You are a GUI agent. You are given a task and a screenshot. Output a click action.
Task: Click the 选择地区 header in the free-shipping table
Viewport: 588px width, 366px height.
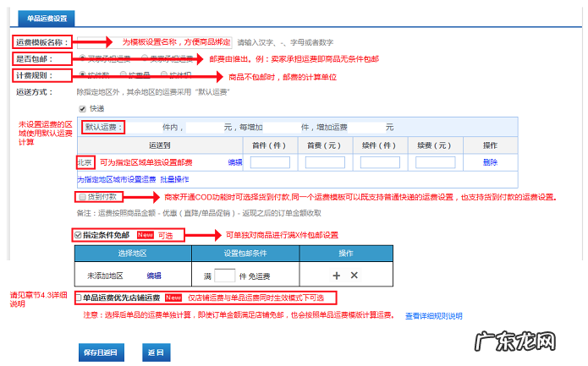pos(132,254)
